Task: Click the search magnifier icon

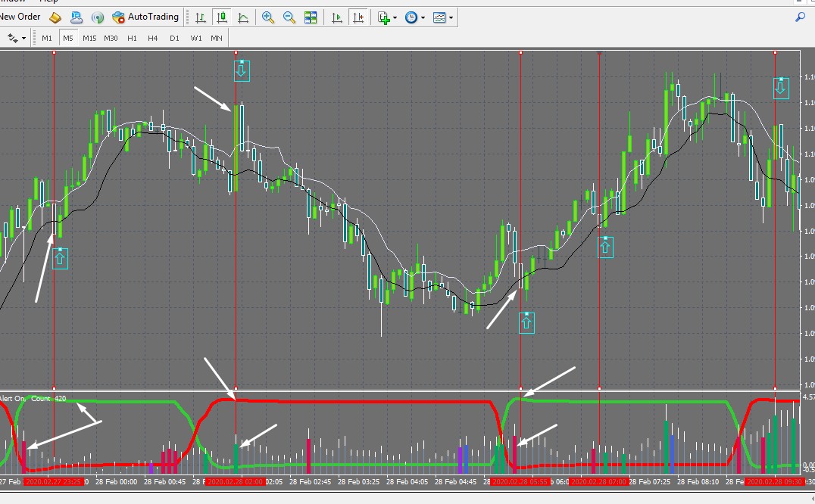Action: [801, 17]
